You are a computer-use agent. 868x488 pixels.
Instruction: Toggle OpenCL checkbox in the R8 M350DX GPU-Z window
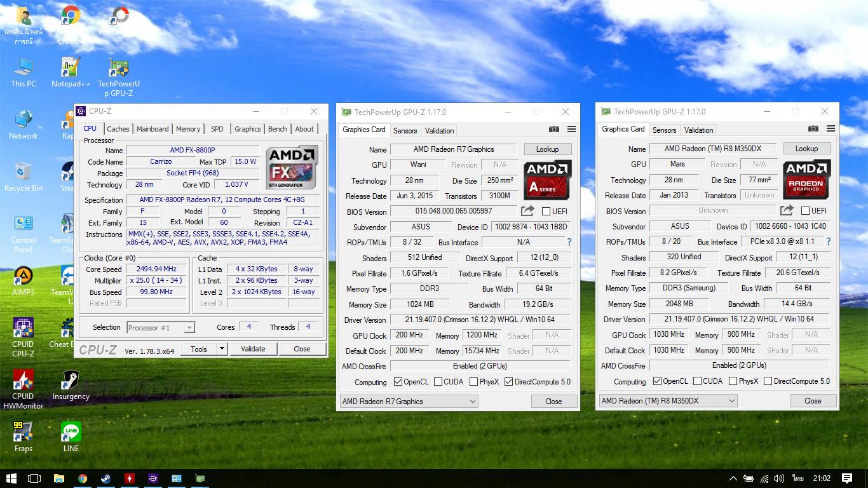tap(658, 381)
